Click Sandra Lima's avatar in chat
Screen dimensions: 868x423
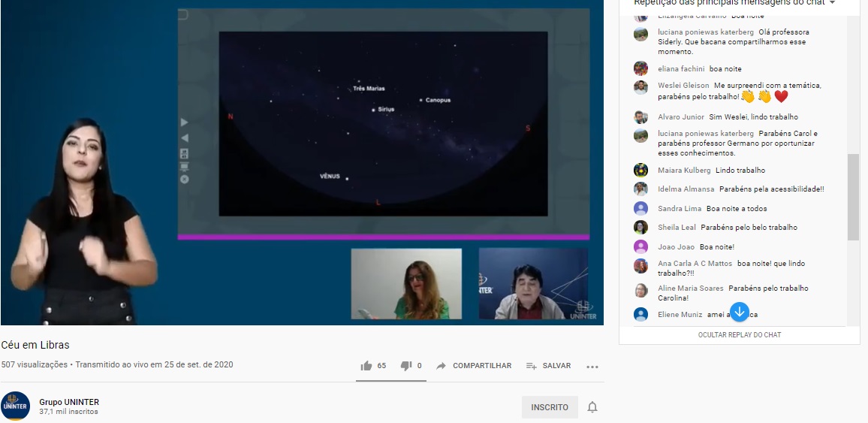(x=640, y=208)
